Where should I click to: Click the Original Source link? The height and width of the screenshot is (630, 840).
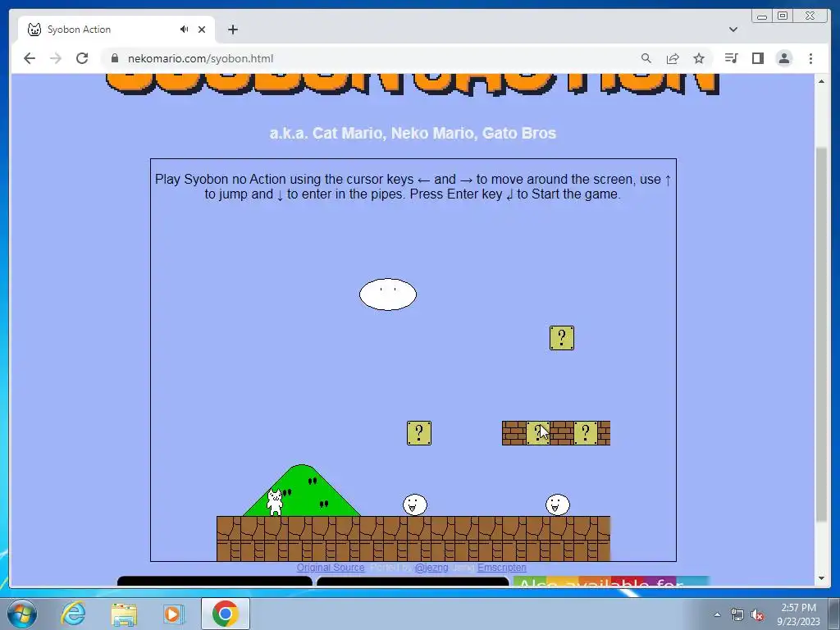point(331,568)
